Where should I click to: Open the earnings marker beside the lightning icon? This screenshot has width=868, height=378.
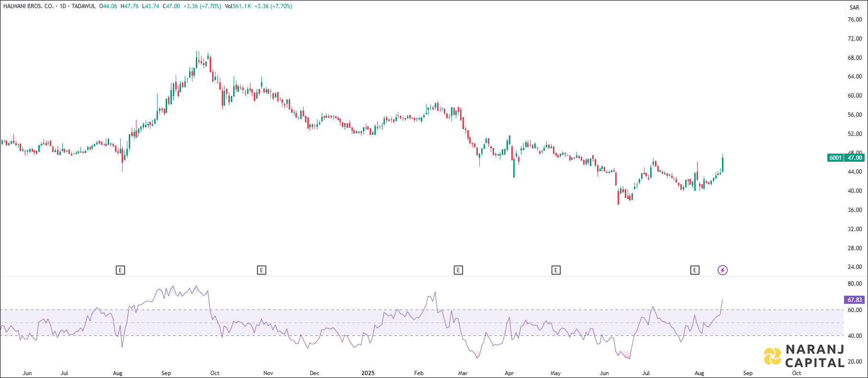[695, 270]
